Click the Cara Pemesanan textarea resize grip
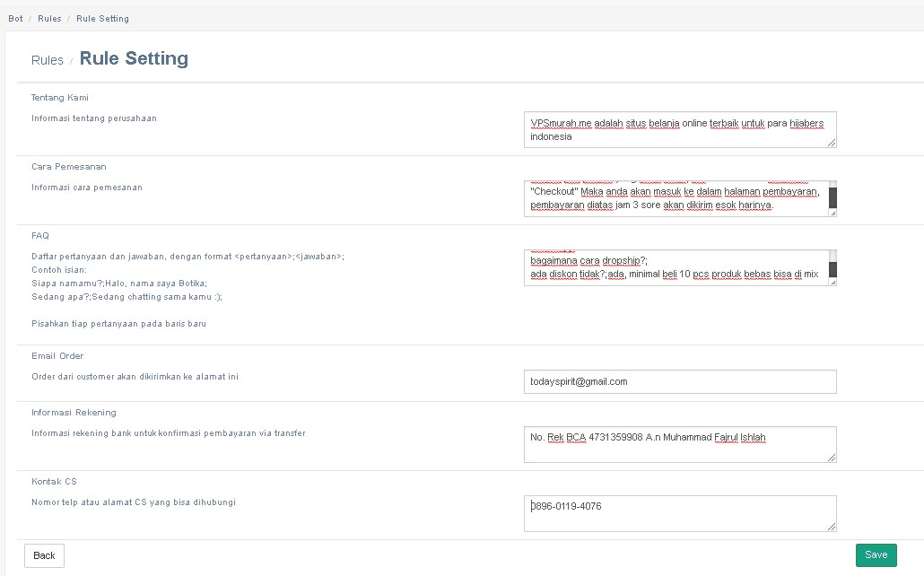Viewport: 924px width, 576px height. [832, 213]
